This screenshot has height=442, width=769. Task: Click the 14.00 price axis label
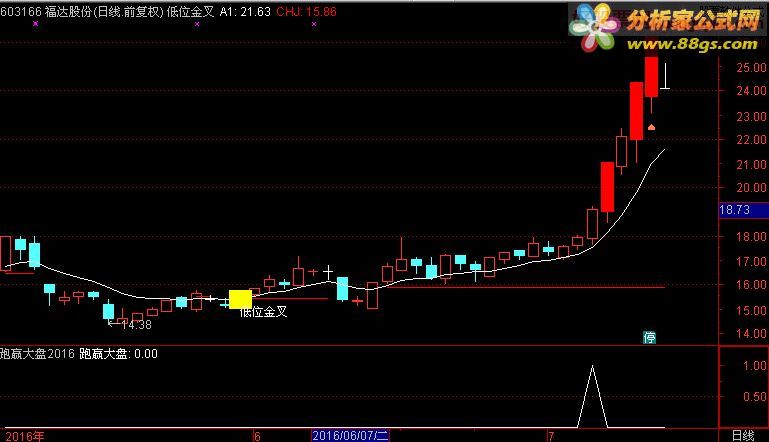tap(751, 334)
